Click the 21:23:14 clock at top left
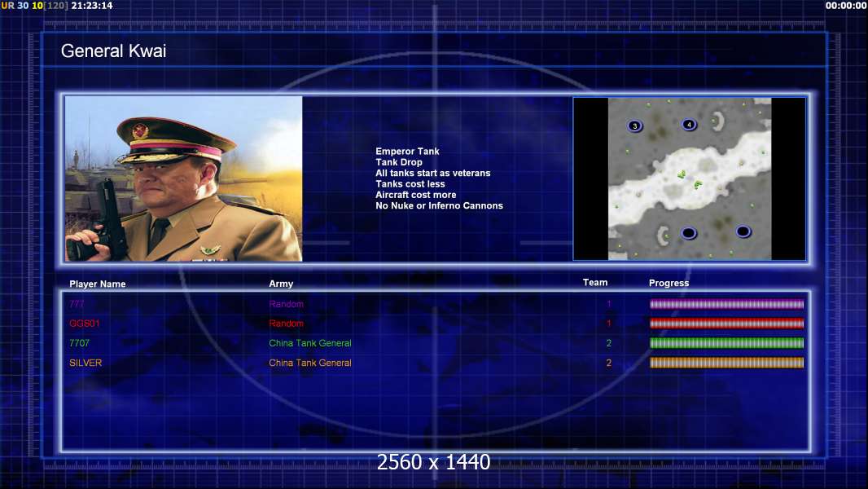The image size is (868, 489). click(x=92, y=6)
